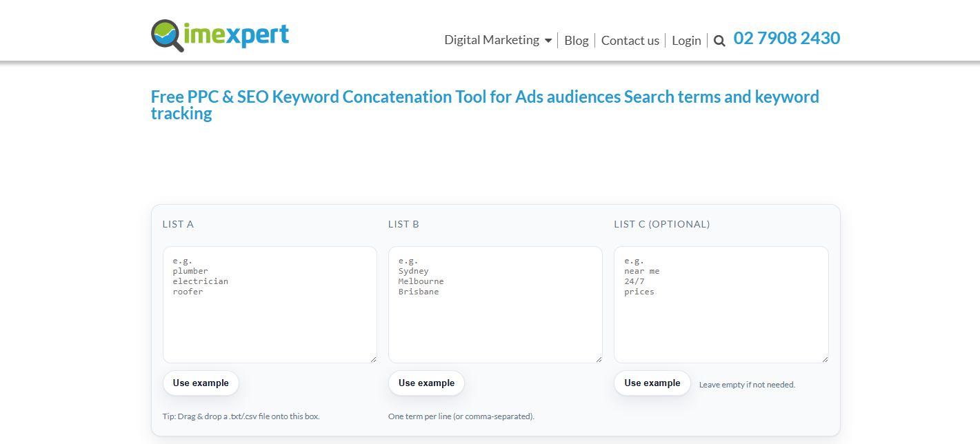Click the imexpert logo

(x=219, y=35)
